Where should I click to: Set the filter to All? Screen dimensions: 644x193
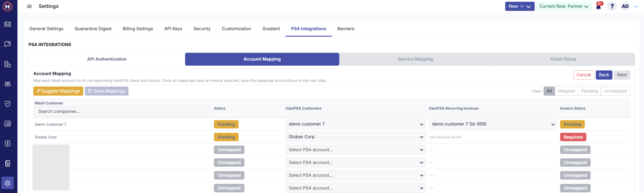(549, 91)
